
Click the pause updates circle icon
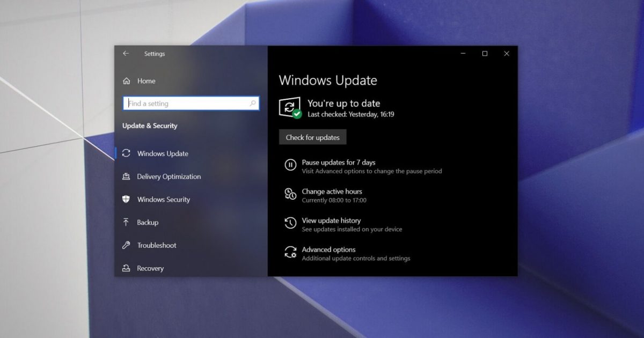290,165
